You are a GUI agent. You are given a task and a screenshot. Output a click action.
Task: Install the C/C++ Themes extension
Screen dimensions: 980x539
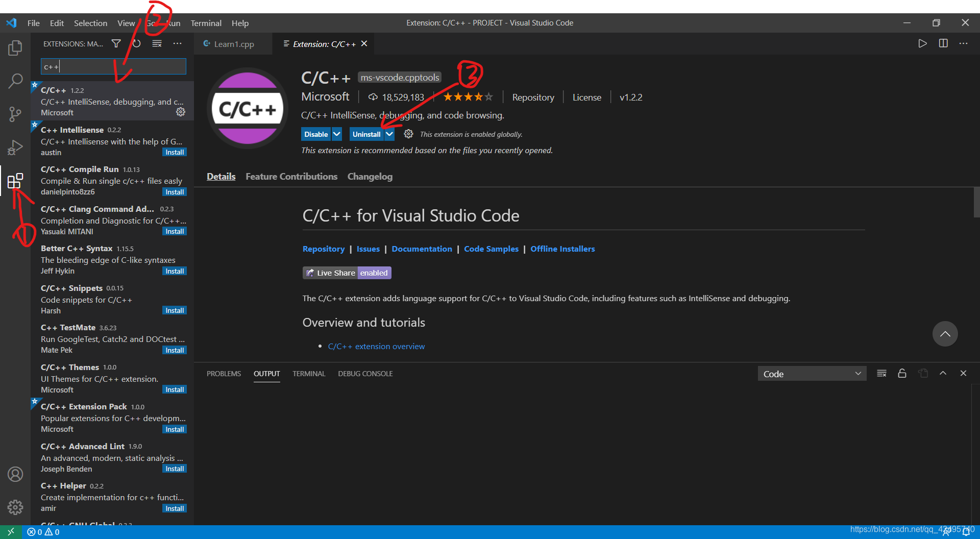175,389
